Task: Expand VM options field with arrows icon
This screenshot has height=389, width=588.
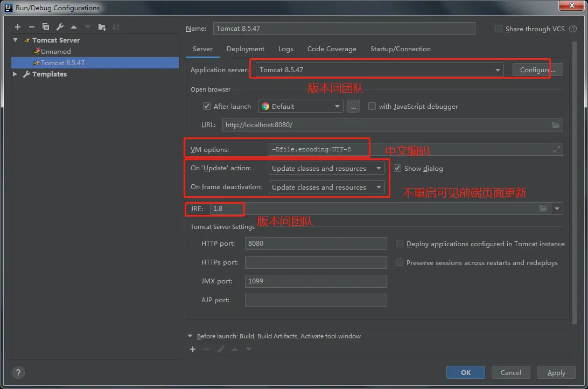Action: point(557,149)
